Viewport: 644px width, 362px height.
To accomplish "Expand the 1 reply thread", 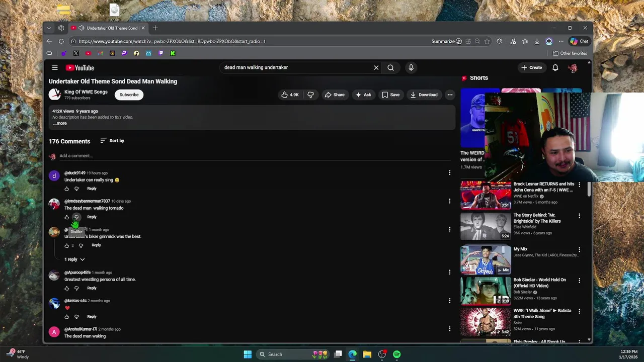I will 74,259.
